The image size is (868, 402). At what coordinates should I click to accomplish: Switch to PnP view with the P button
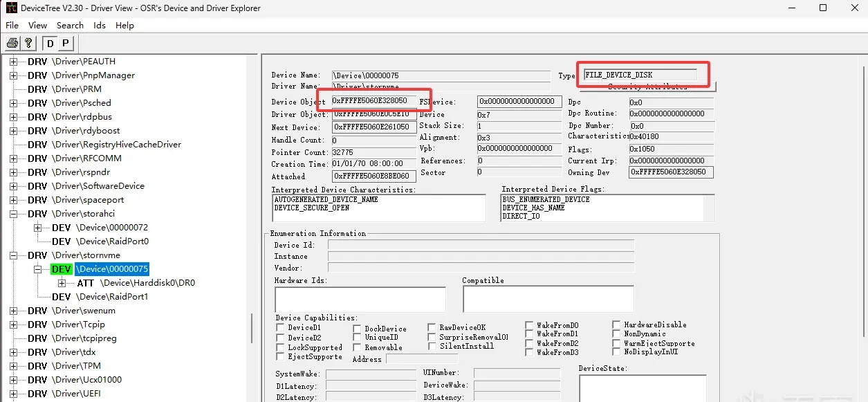tap(65, 43)
